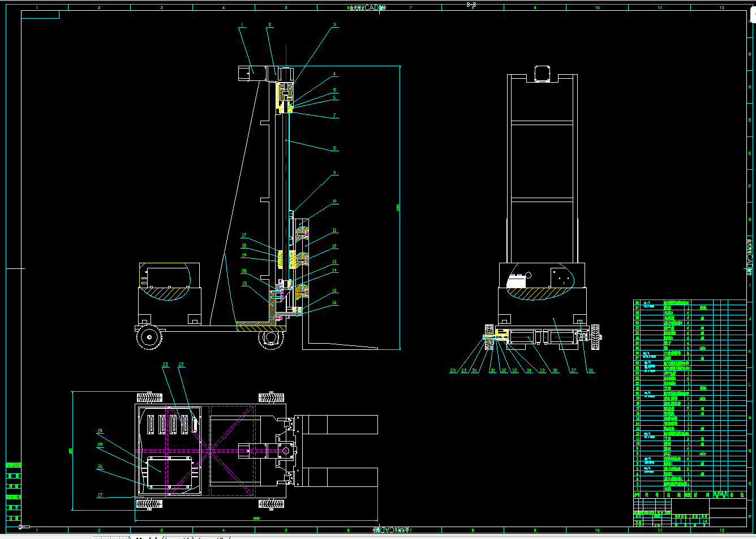
Task: Pick callout number 23 in the plan view
Action: [x=166, y=364]
